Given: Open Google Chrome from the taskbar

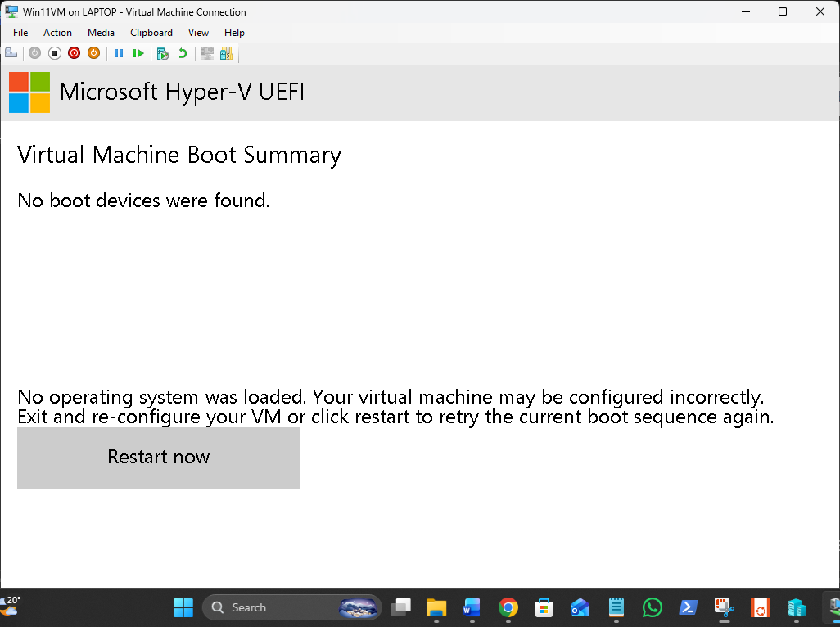Looking at the screenshot, I should [508, 607].
